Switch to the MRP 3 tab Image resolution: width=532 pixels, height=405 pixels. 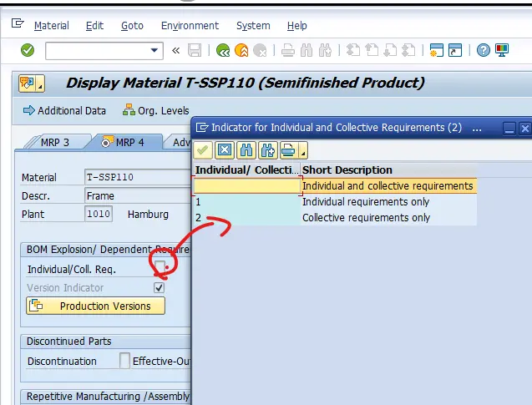pos(55,142)
